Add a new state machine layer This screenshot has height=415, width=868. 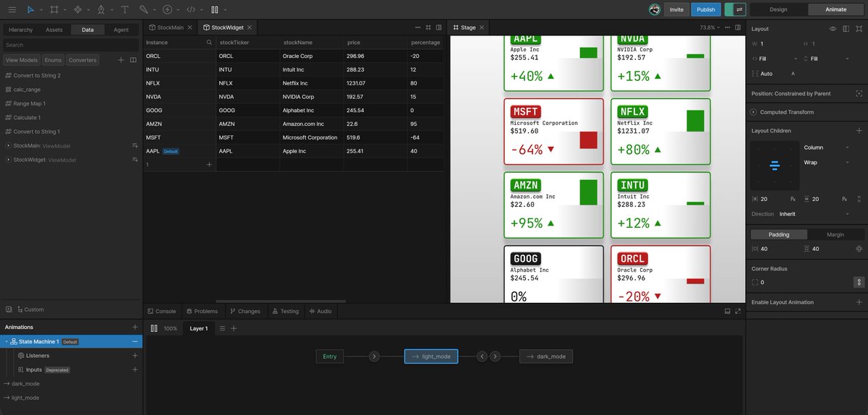pos(233,328)
